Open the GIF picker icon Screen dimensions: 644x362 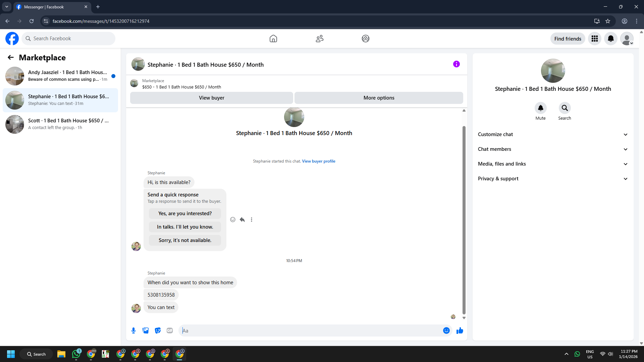[170, 330]
